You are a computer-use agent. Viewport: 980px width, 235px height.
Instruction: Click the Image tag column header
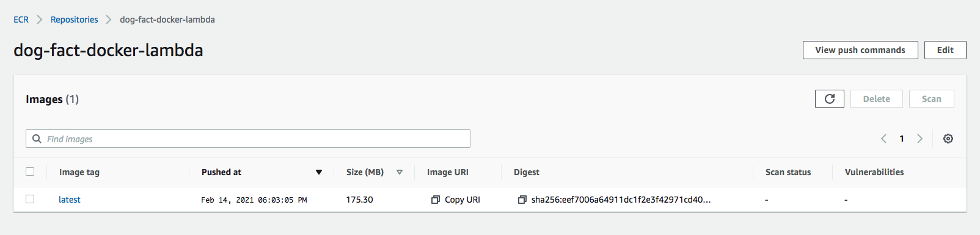(79, 172)
